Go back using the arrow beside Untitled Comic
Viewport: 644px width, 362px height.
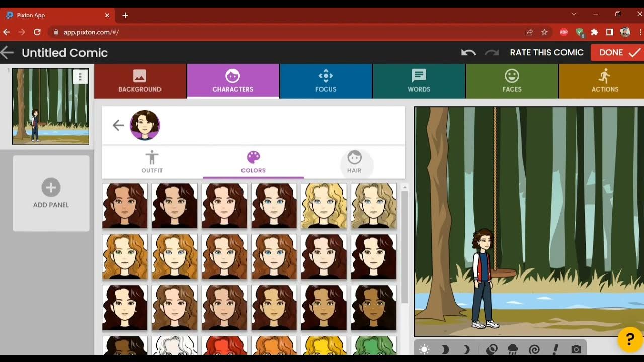coord(7,52)
